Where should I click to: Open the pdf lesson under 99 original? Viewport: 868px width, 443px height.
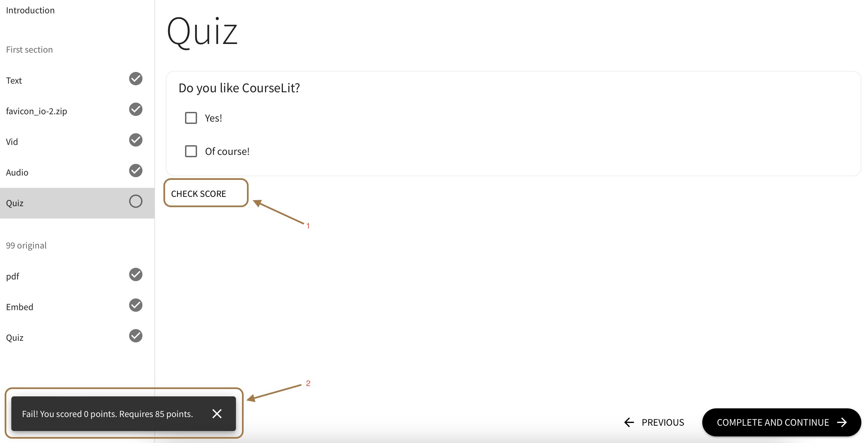[13, 276]
